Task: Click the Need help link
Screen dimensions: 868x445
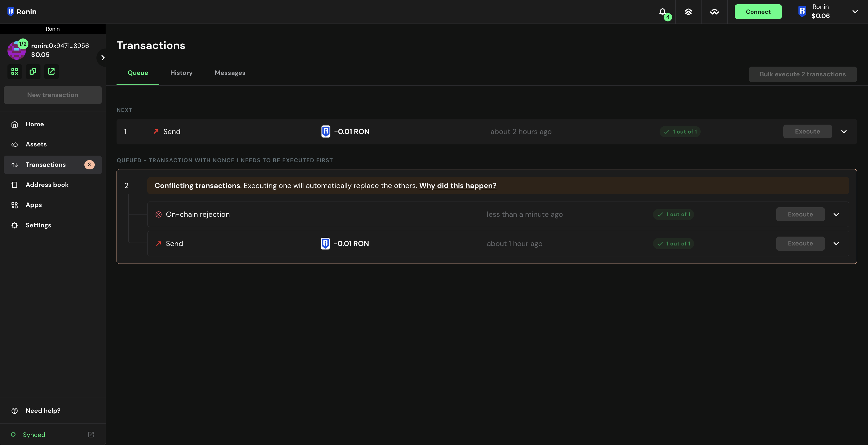Action: (43, 411)
